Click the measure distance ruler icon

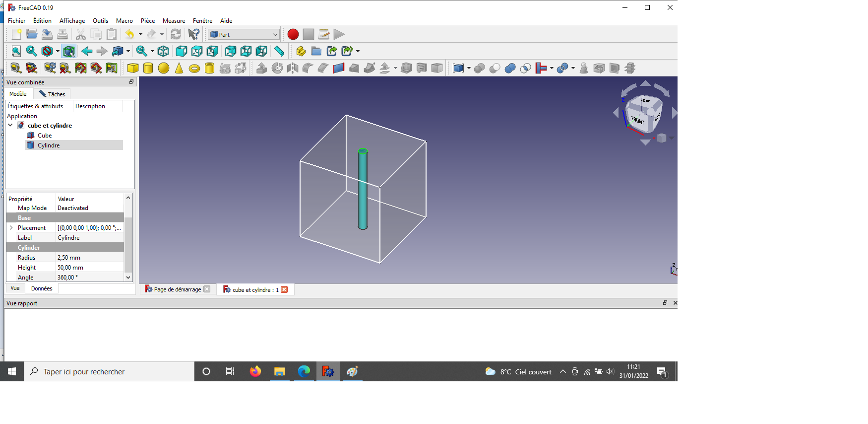pyautogui.click(x=279, y=51)
